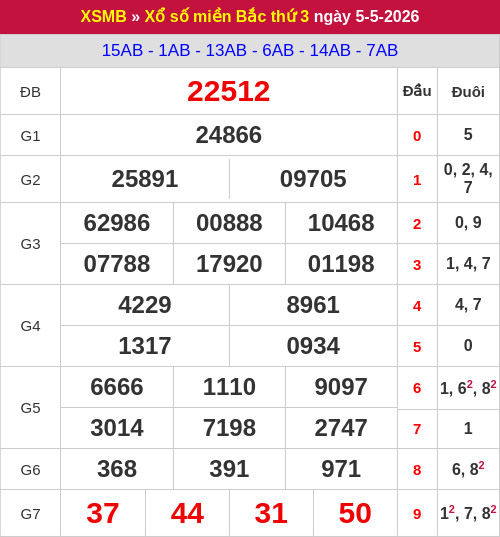This screenshot has width=500, height=537.
Task: Click the red head digit 1
Action: [417, 180]
